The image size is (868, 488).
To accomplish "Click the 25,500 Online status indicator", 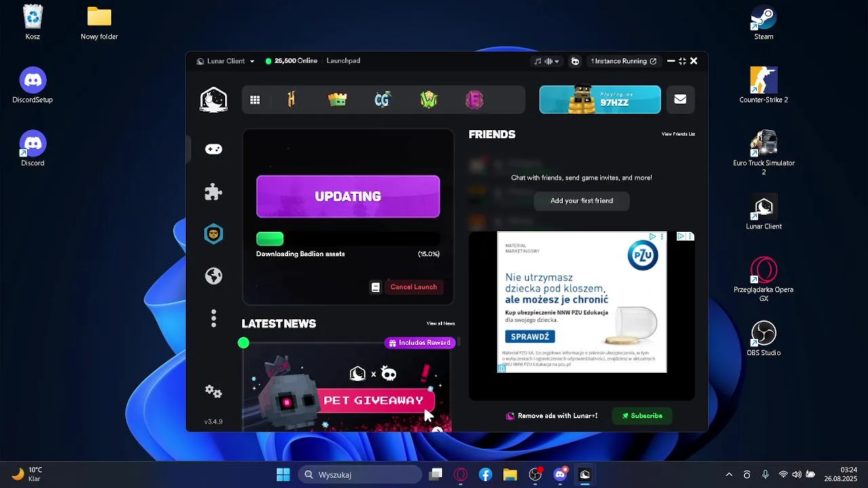I will click(292, 61).
